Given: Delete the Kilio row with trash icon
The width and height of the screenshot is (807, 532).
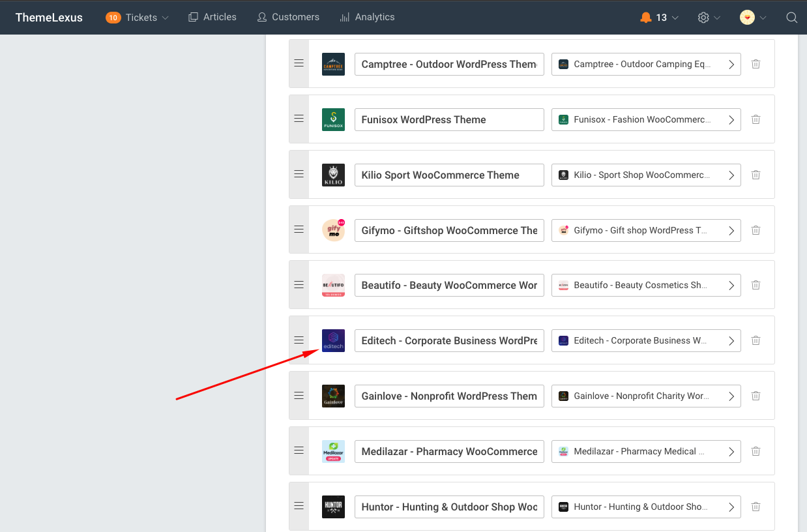Looking at the screenshot, I should coord(756,175).
